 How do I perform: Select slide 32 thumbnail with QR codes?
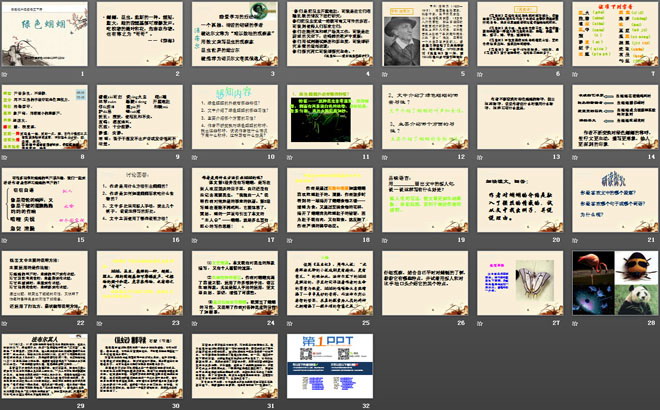(330, 366)
